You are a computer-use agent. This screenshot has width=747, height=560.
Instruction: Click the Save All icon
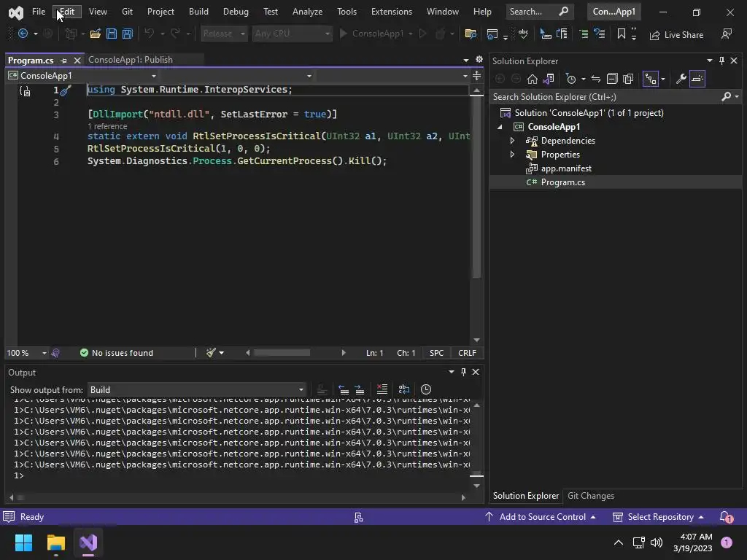point(128,34)
